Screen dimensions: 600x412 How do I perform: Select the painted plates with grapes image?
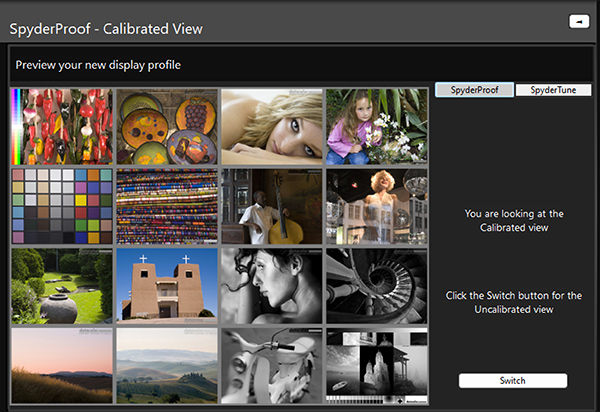pos(166,126)
